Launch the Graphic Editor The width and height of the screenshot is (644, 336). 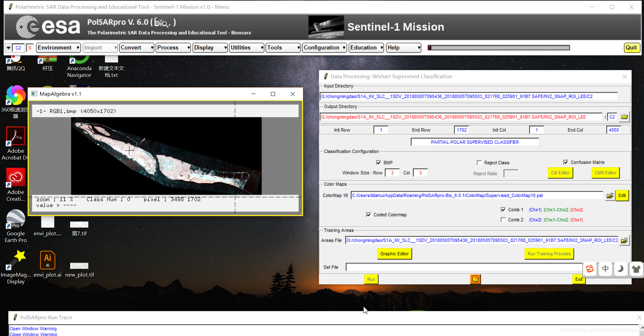pyautogui.click(x=394, y=254)
